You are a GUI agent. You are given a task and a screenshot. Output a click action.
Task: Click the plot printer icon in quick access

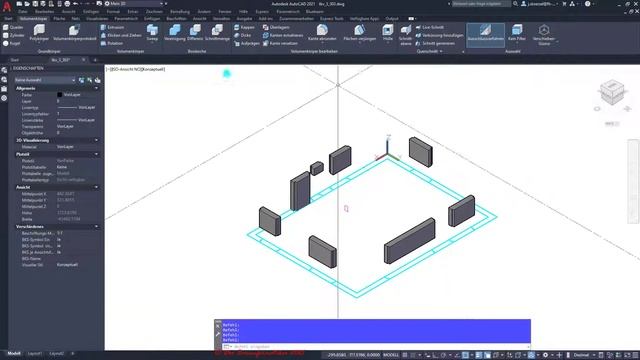pyautogui.click(x=67, y=4)
